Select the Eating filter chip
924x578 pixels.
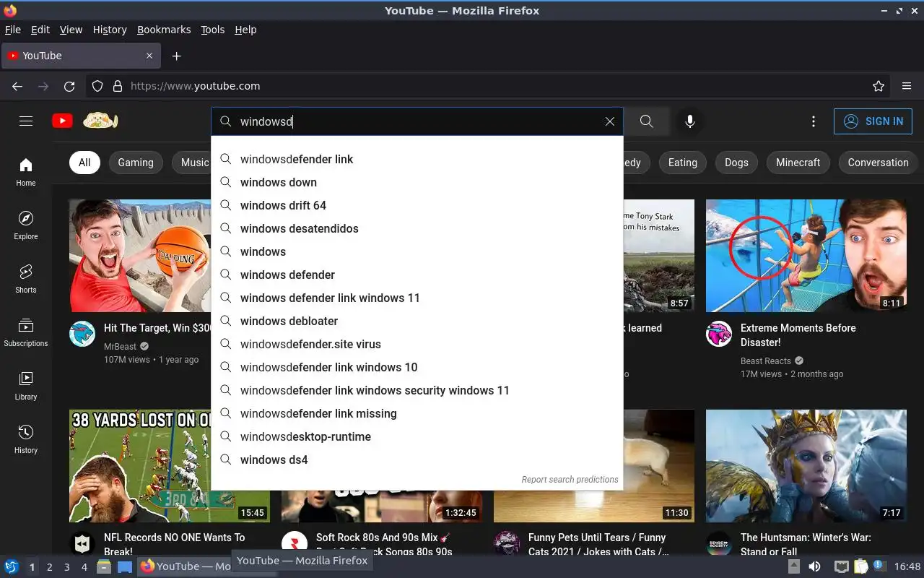point(682,163)
